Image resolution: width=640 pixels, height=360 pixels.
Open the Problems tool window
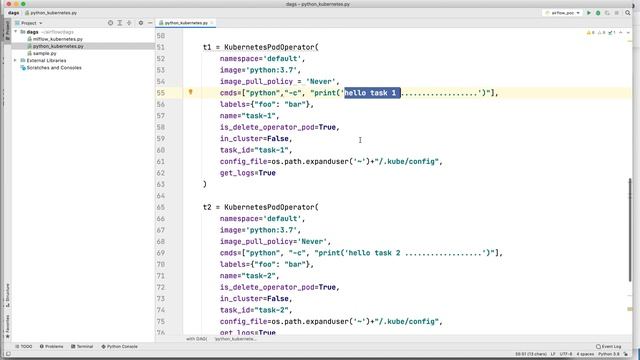click(x=51, y=347)
